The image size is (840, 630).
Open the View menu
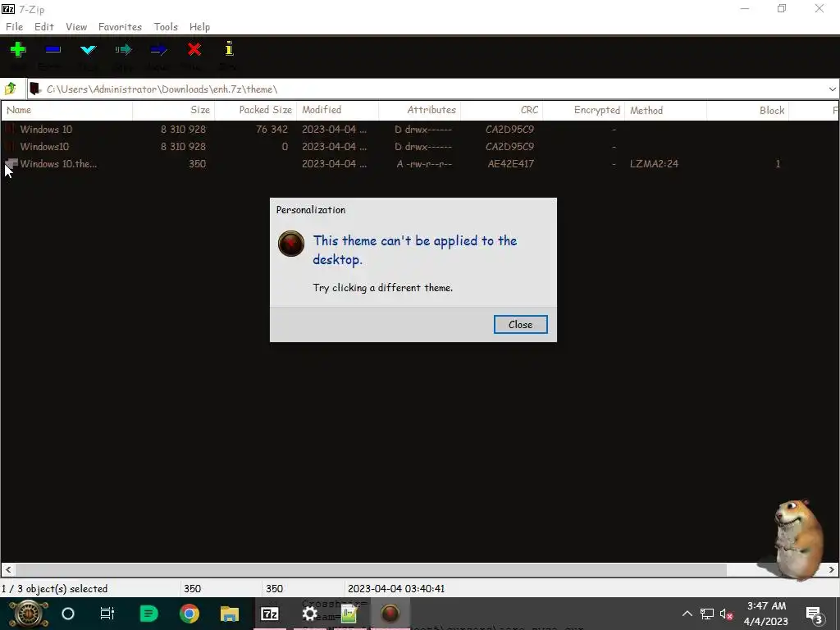76,27
